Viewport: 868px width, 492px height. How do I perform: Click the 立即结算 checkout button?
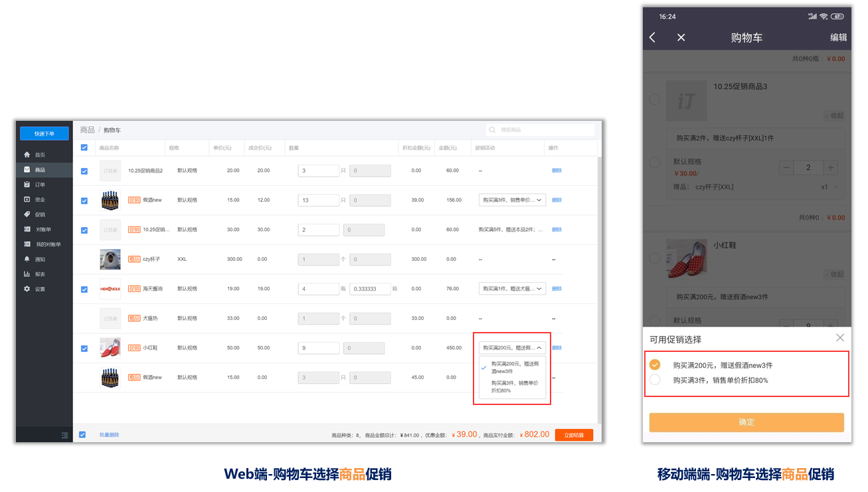point(574,435)
